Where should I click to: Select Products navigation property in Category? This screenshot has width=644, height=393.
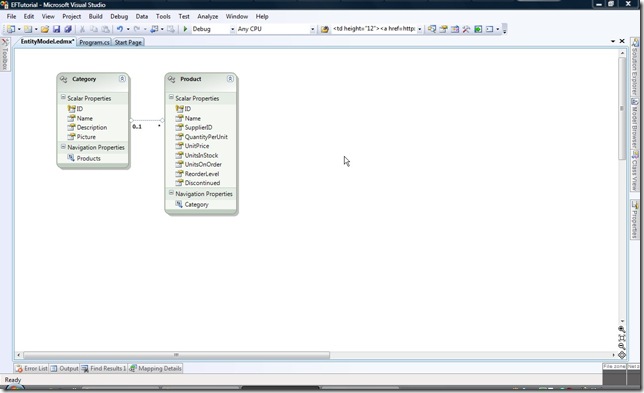coord(88,158)
